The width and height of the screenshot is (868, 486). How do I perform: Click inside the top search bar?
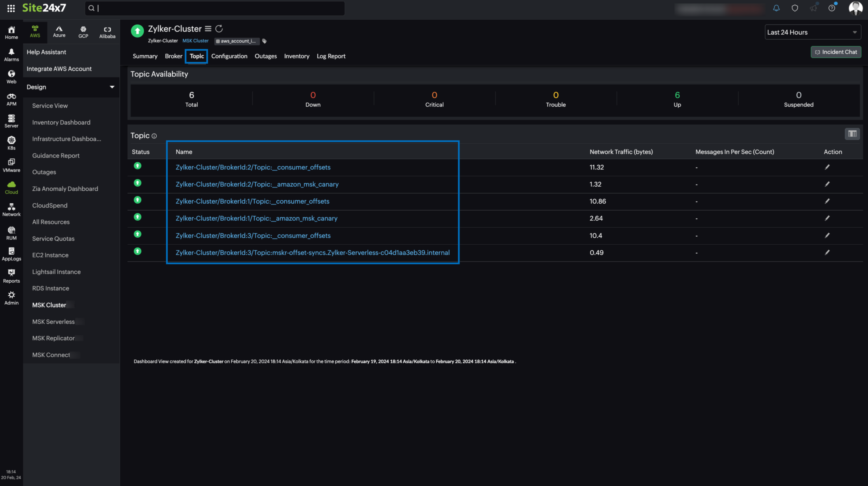(x=214, y=8)
